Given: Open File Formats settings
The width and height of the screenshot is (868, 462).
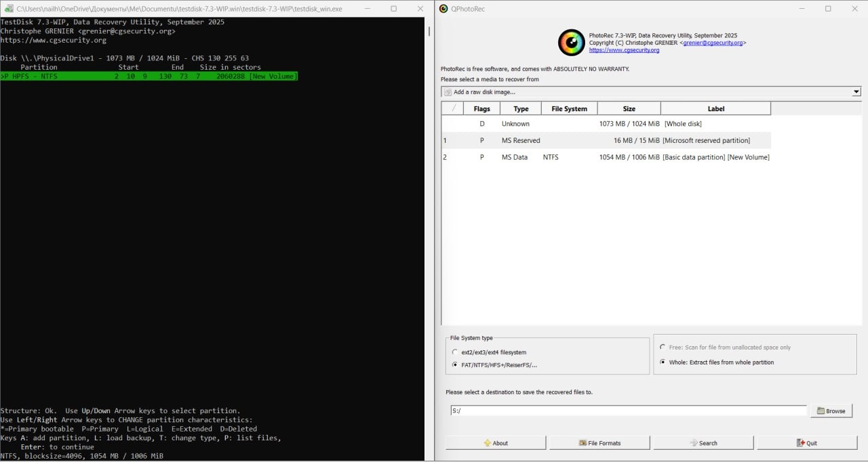Looking at the screenshot, I should pos(599,443).
